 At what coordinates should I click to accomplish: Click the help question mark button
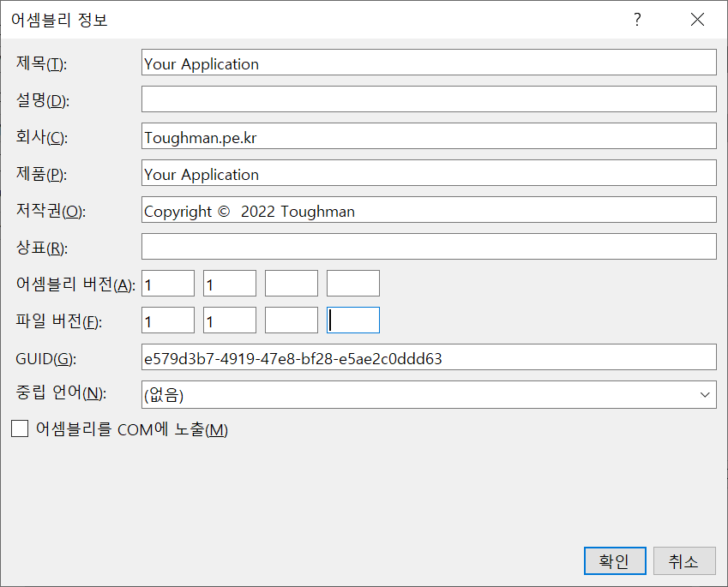coord(637,20)
